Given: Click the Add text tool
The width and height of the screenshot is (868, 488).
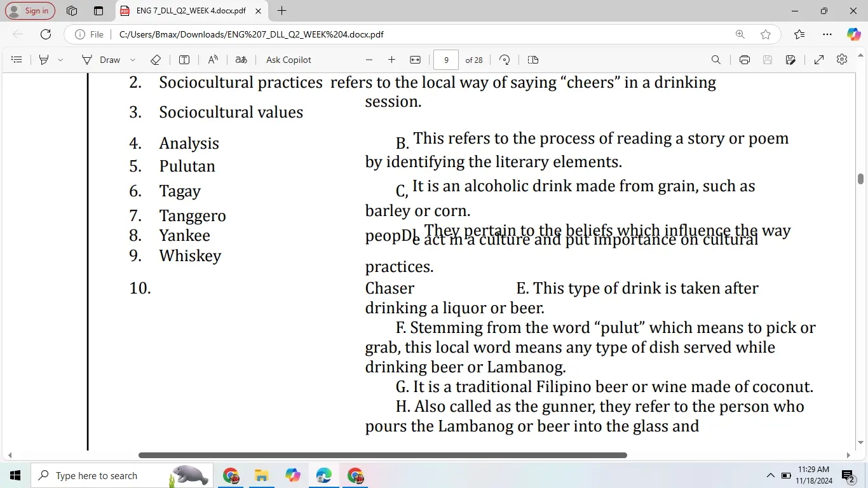Looking at the screenshot, I should 184,60.
